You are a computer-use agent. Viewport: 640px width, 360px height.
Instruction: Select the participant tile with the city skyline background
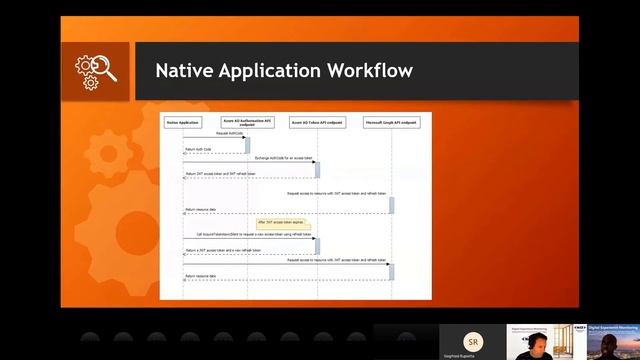(x=613, y=342)
